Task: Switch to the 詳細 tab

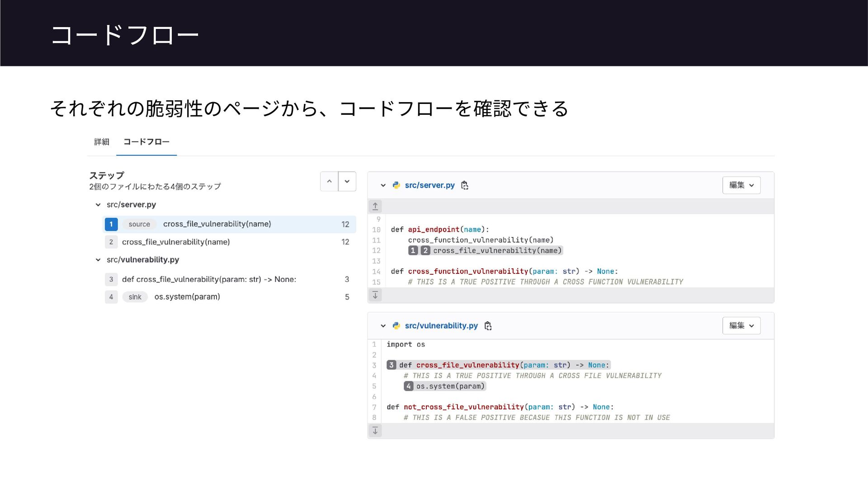Action: [x=102, y=142]
